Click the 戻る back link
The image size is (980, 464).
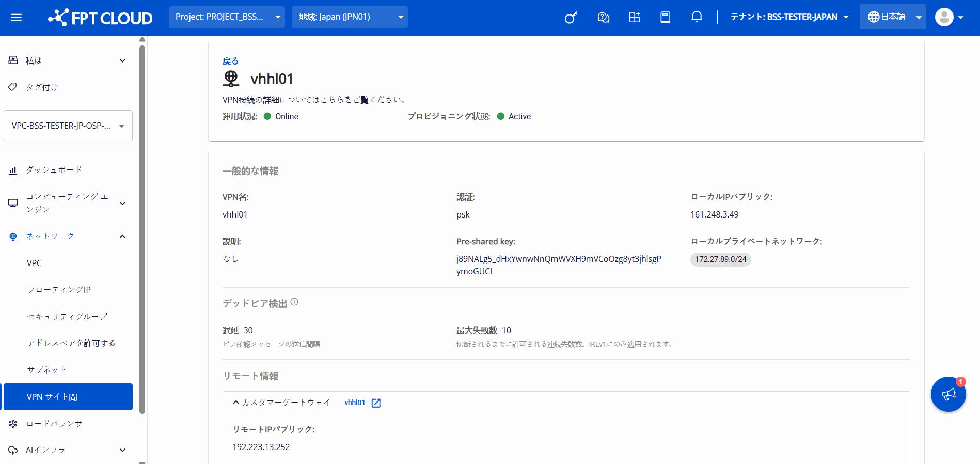pyautogui.click(x=230, y=61)
